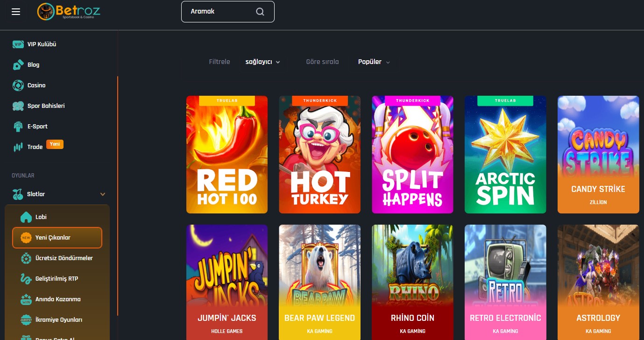The image size is (644, 340).
Task: Click the Casino chip icon
Action: point(18,85)
